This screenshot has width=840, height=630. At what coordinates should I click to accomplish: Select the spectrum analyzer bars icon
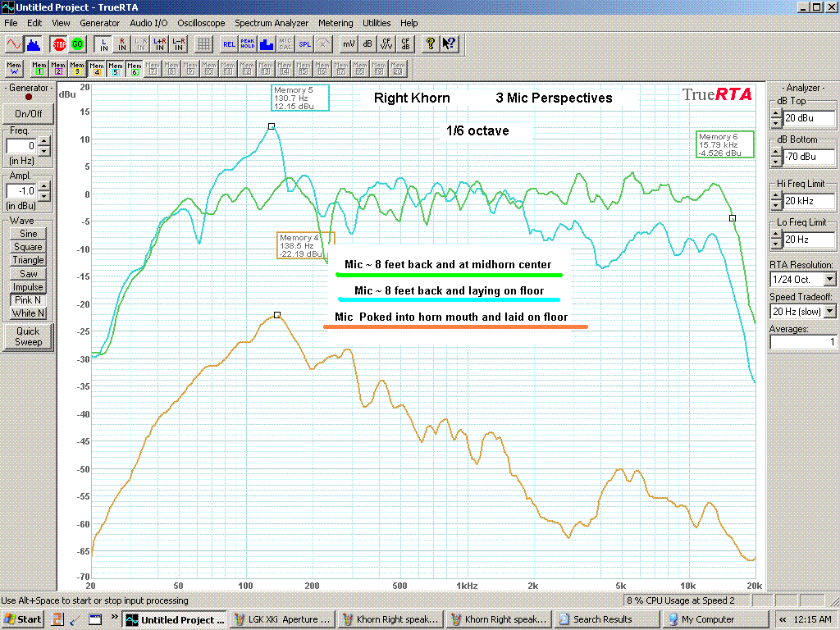click(x=34, y=44)
